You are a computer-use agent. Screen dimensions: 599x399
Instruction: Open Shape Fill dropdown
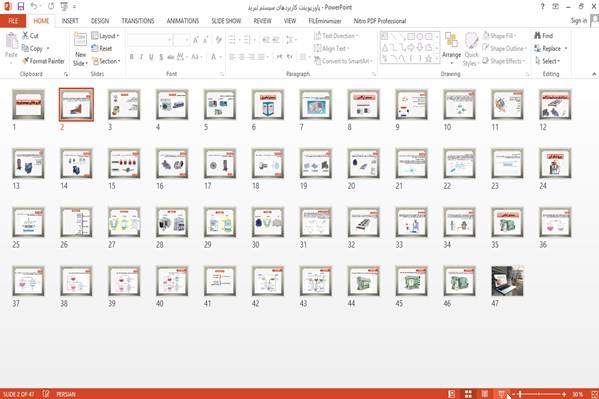[500, 36]
